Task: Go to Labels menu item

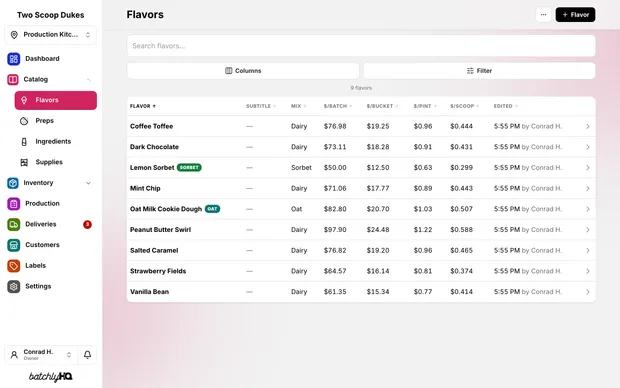Action: point(51,266)
